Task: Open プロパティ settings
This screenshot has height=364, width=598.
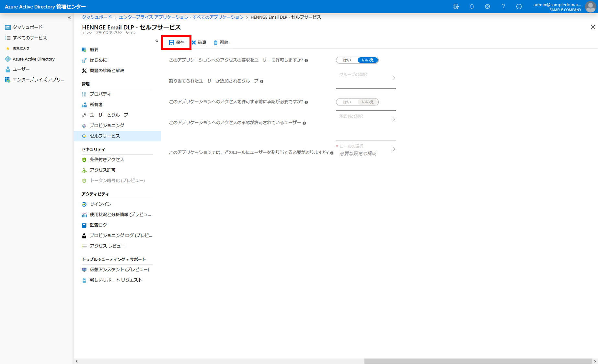Action: coord(100,94)
